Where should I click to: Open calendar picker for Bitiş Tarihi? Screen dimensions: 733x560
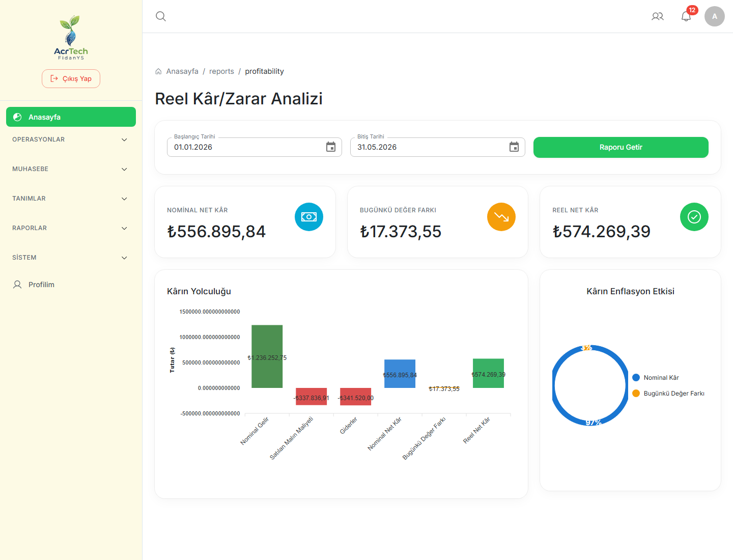514,147
